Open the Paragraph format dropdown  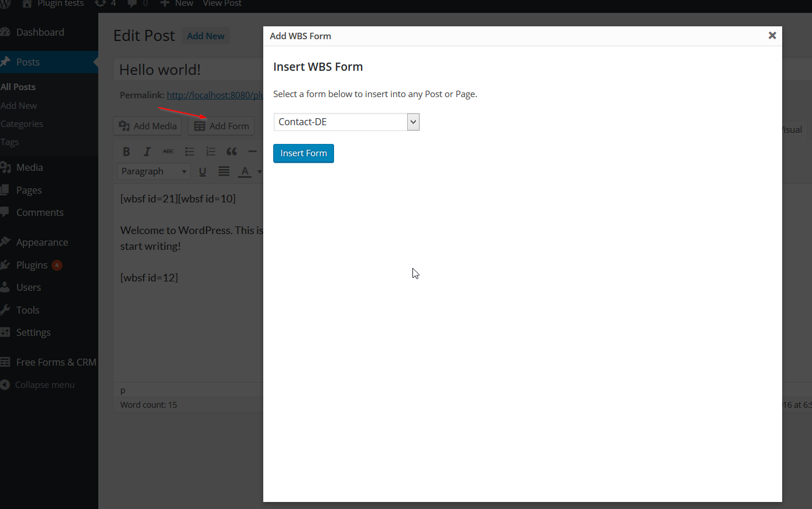pyautogui.click(x=154, y=171)
